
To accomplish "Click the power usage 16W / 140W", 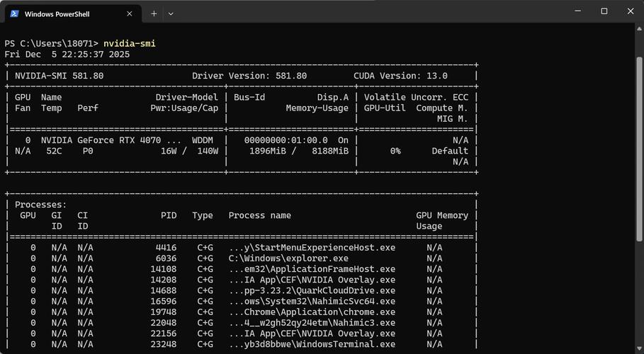I will [189, 151].
